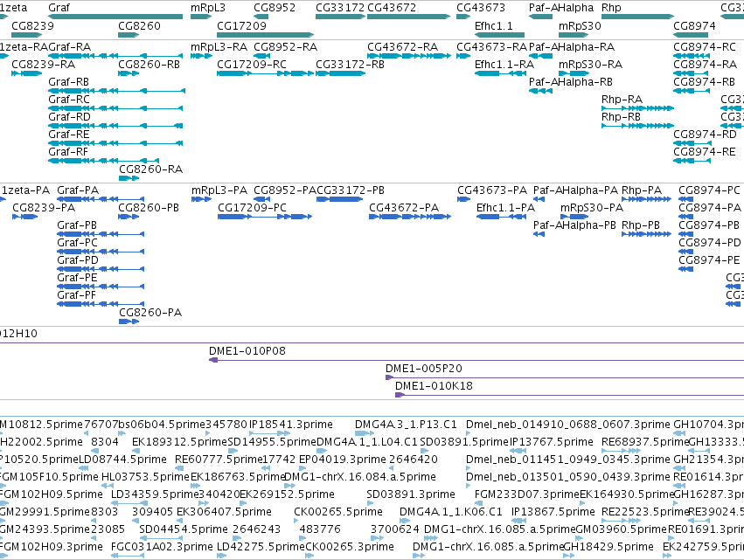The image size is (744, 560).
Task: Open the Rhp-PB protein label
Action: [641, 225]
